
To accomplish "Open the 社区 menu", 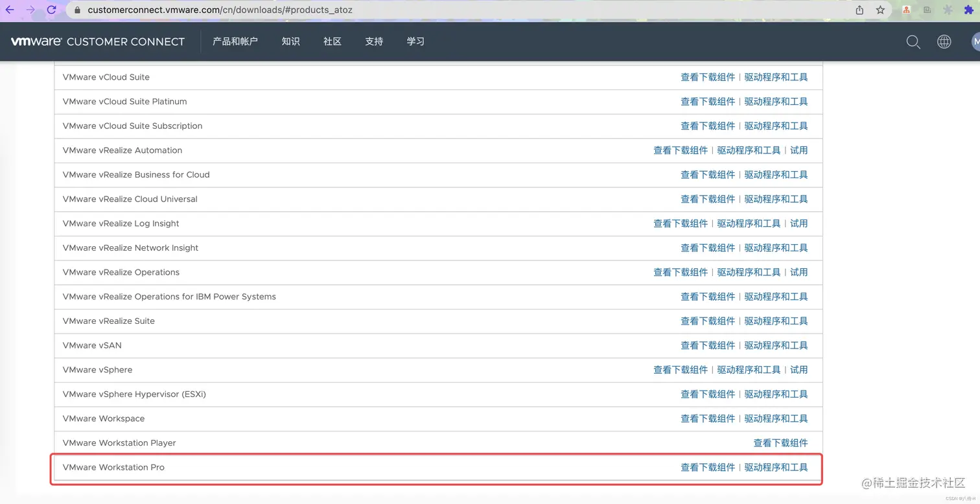I will tap(332, 41).
